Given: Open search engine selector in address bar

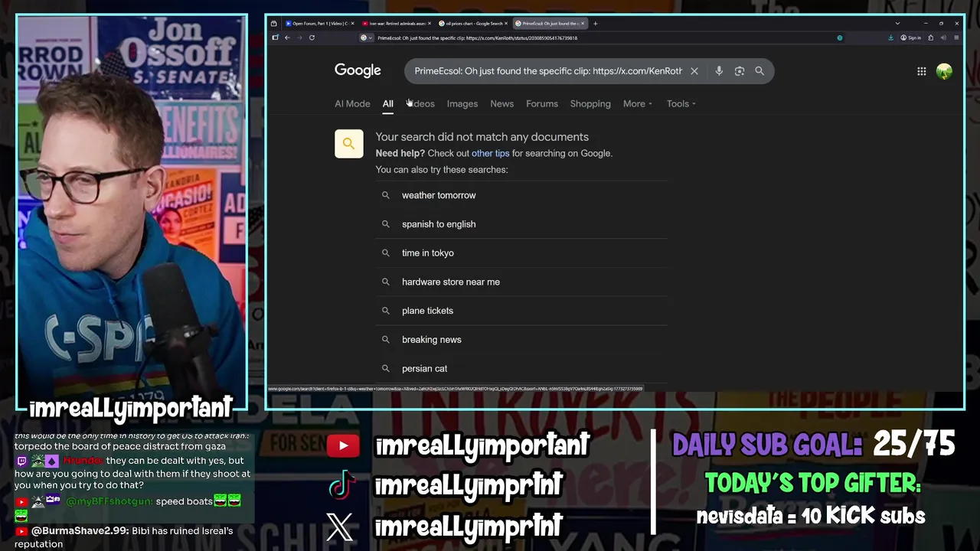Looking at the screenshot, I should point(367,37).
